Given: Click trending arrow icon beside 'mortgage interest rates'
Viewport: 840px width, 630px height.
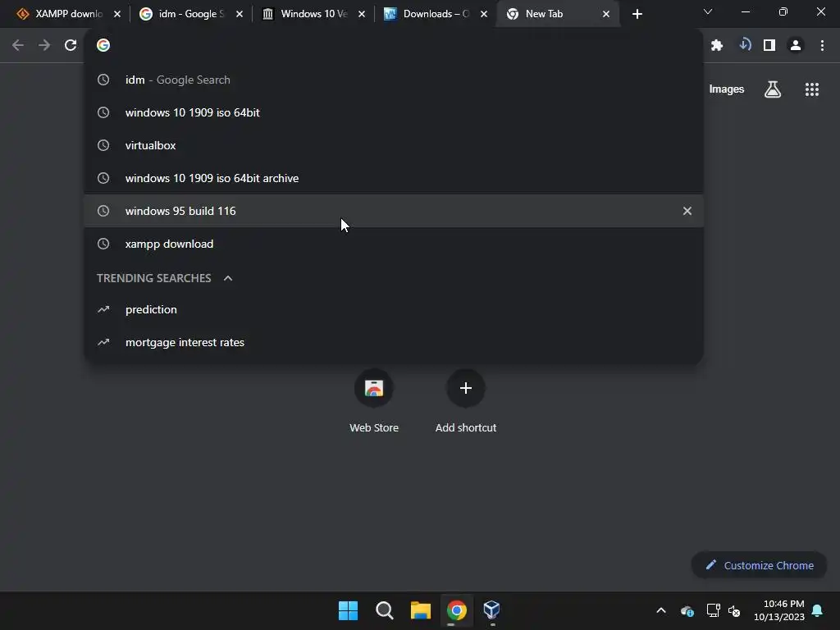Looking at the screenshot, I should (103, 342).
